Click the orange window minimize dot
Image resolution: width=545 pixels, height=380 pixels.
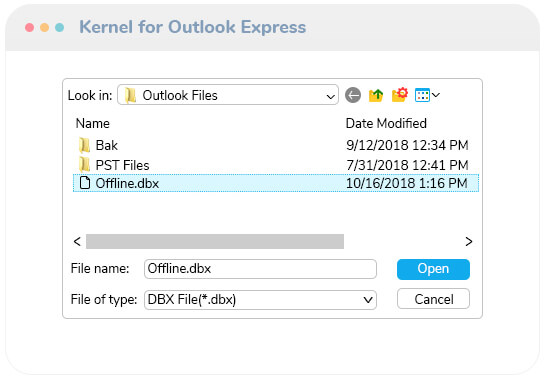click(44, 27)
